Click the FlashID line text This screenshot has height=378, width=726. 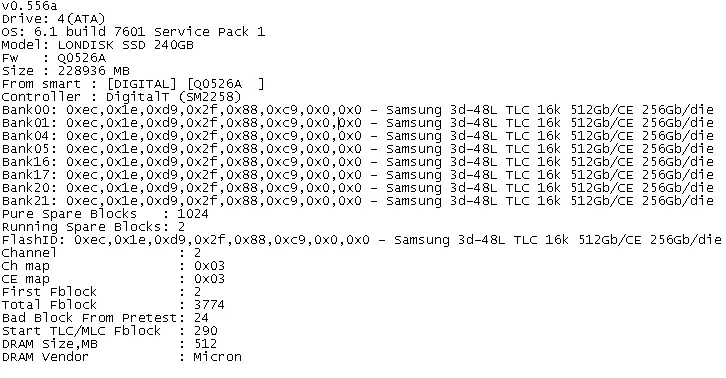pyautogui.click(x=362, y=239)
